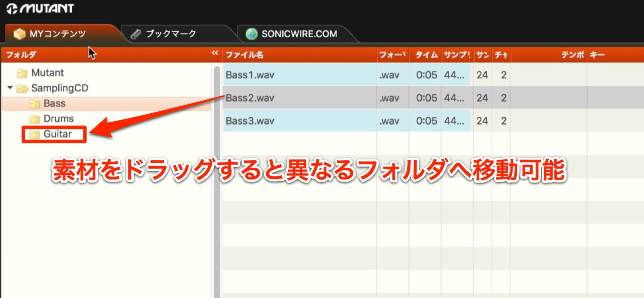This screenshot has width=644, height=298.
Task: Select the Guitar folder
Action: point(57,134)
